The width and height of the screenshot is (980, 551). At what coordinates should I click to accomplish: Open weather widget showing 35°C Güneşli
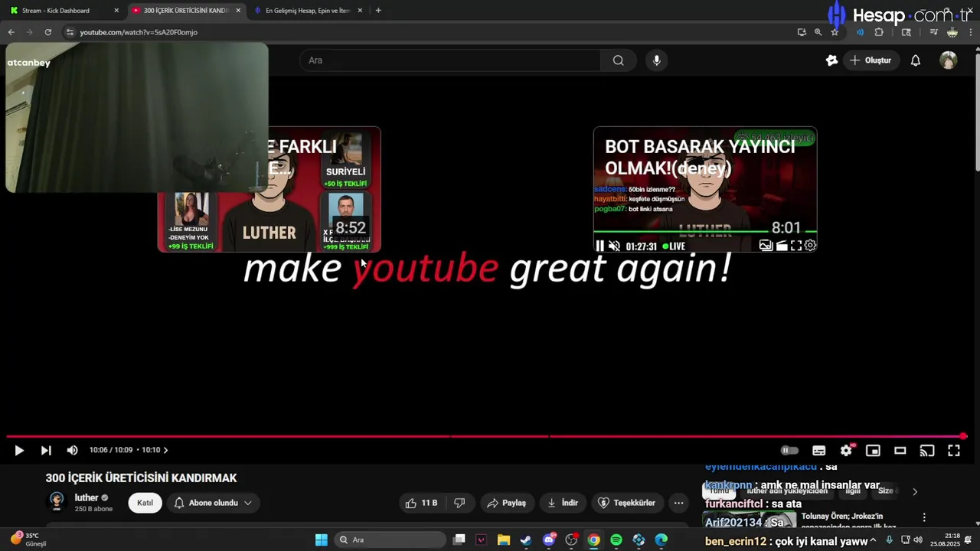[x=29, y=540]
